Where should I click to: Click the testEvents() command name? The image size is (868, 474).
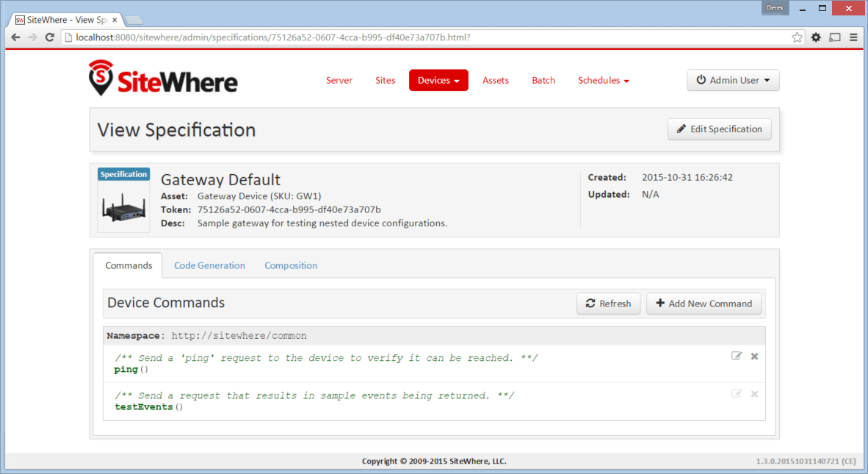point(148,407)
